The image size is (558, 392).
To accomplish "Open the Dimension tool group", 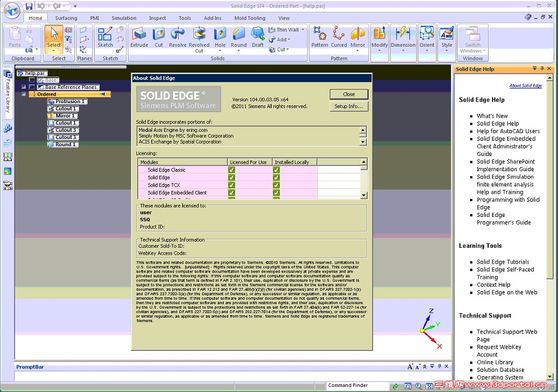I will pos(403,38).
